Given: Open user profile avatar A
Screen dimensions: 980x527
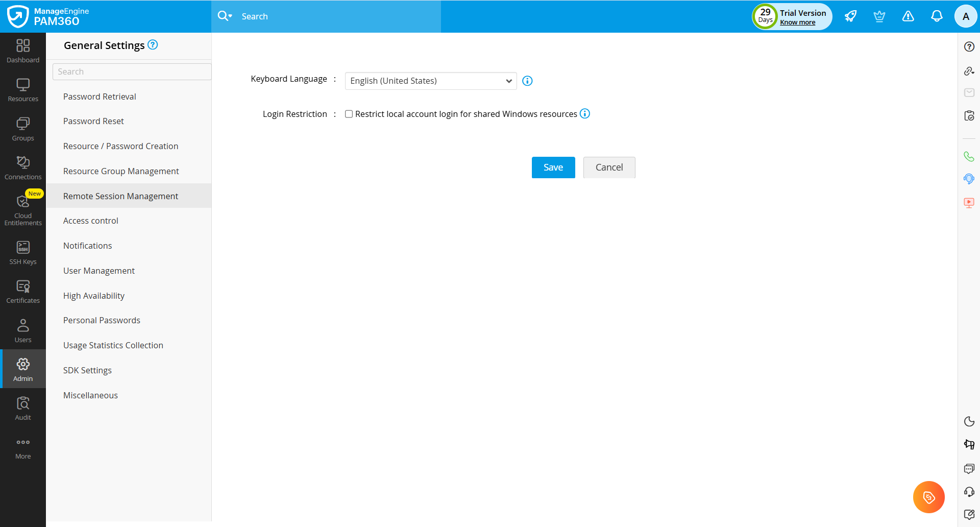Looking at the screenshot, I should click(966, 16).
